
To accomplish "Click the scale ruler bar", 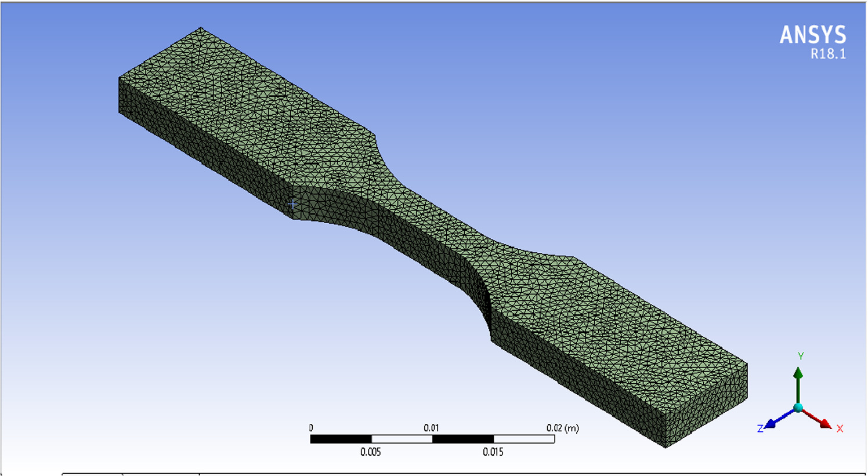I will click(432, 439).
